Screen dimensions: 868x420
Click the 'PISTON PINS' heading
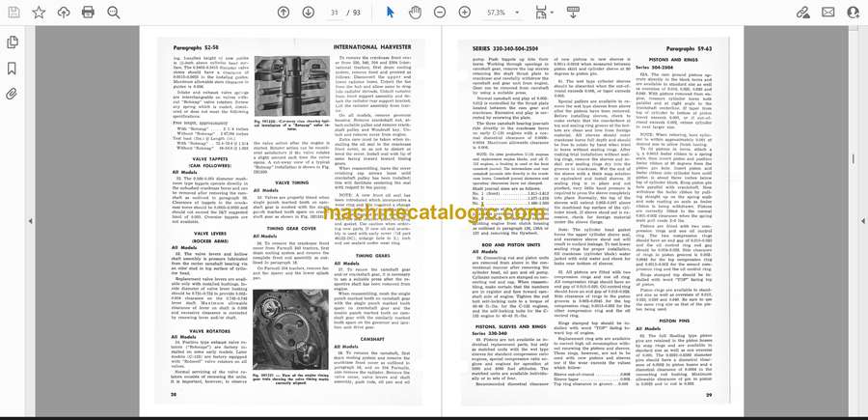(x=674, y=321)
